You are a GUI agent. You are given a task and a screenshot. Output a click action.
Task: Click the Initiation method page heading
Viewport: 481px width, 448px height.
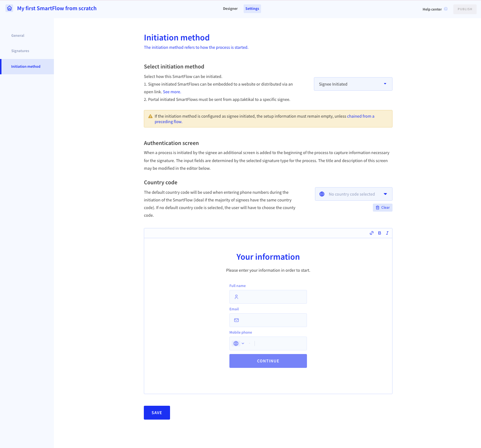point(177,38)
